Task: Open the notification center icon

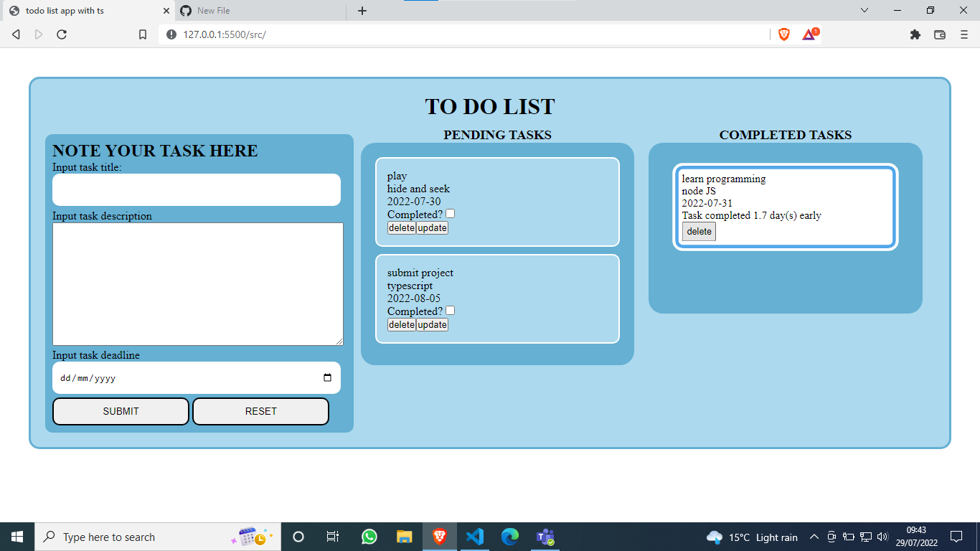Action: tap(956, 537)
